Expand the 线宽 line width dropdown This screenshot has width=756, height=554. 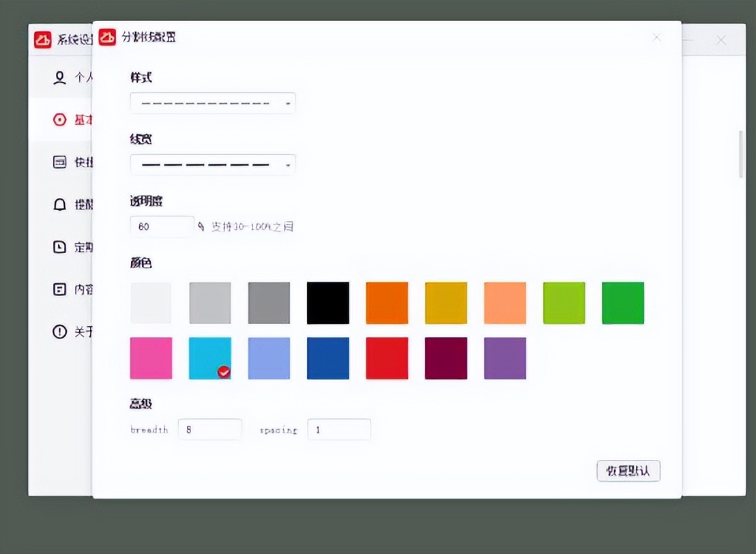(212, 164)
